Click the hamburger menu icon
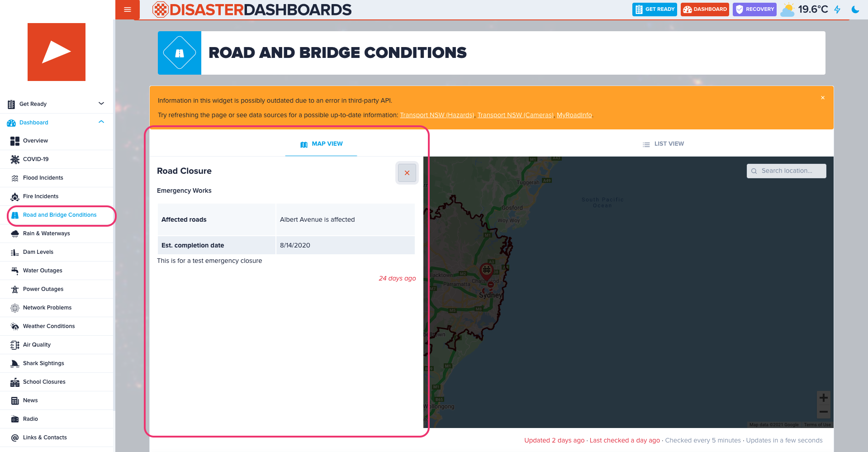 point(128,10)
